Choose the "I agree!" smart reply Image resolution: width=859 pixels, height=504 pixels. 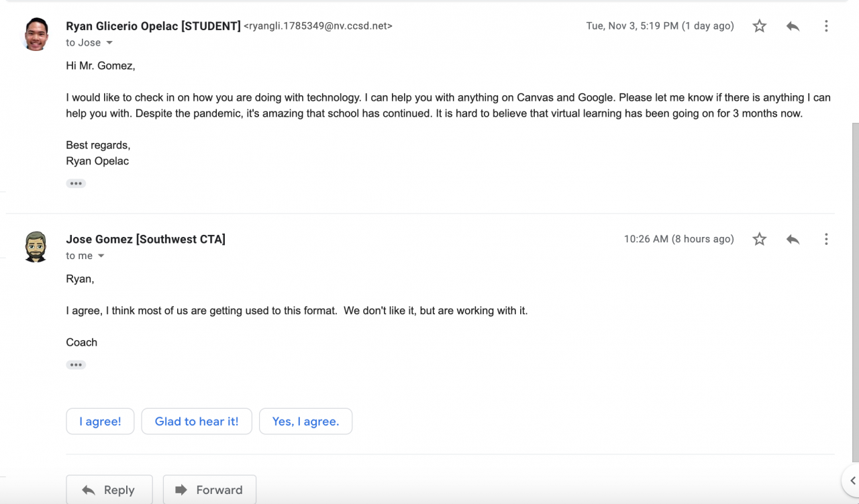[x=100, y=421]
